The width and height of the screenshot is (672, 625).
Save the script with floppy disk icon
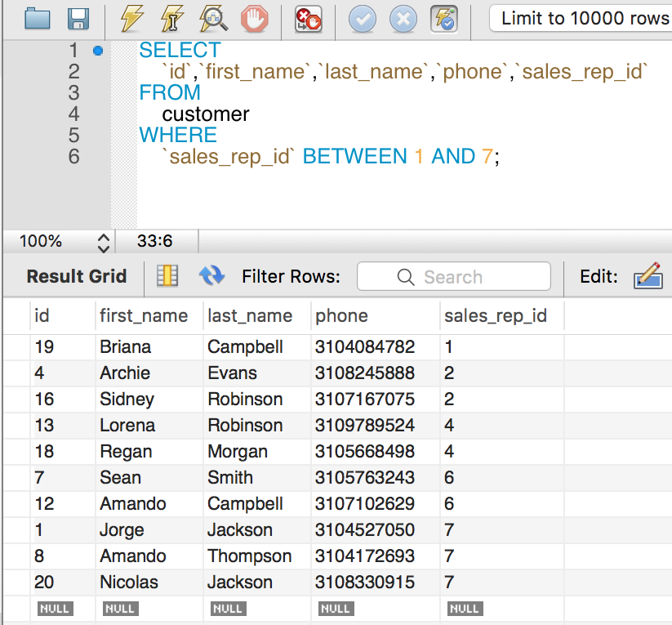coord(78,19)
